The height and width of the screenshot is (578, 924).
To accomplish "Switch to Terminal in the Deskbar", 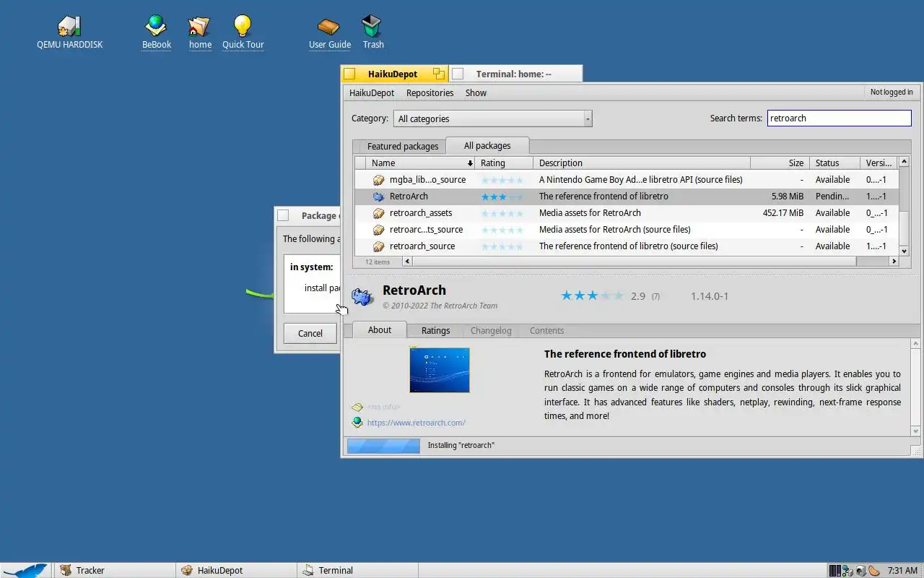I will [x=357, y=570].
